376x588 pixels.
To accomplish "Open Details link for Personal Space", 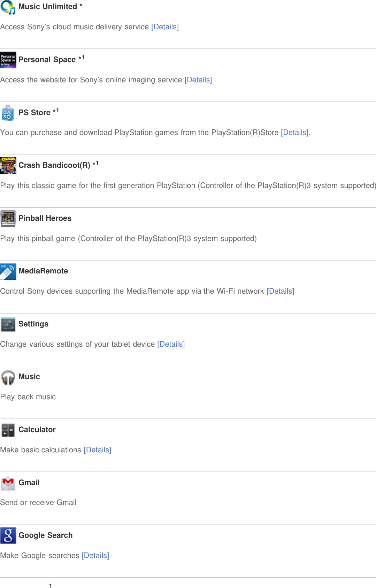I will 198,80.
